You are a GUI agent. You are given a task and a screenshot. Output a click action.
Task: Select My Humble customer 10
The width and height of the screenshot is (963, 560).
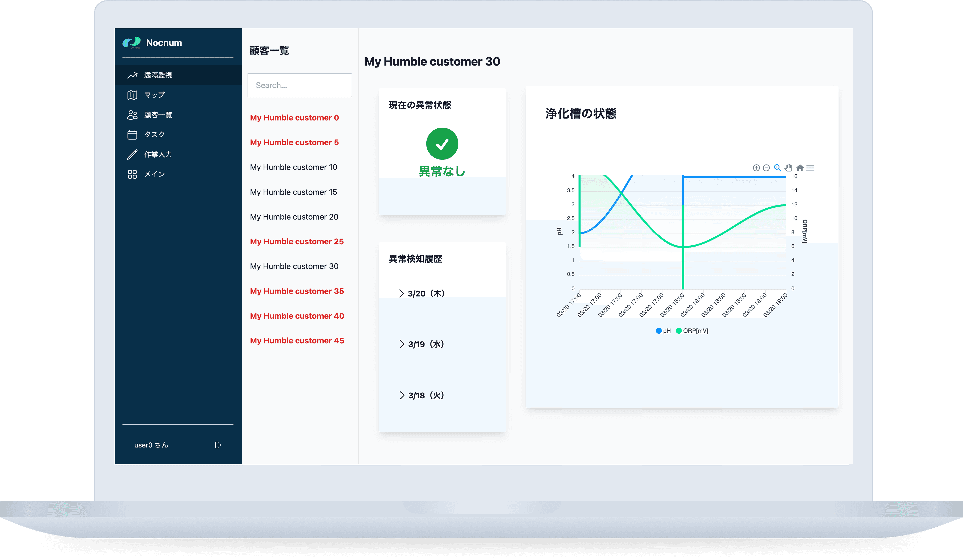pyautogui.click(x=293, y=167)
